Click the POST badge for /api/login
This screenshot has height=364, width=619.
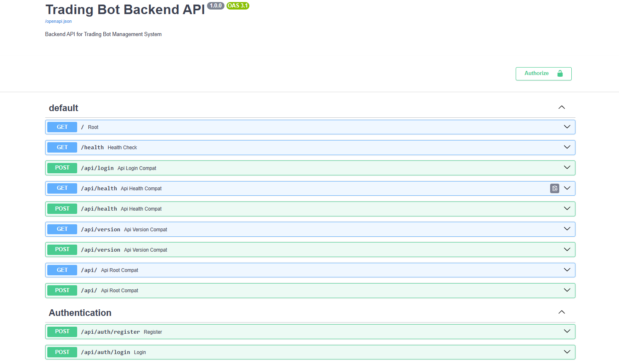(x=62, y=168)
